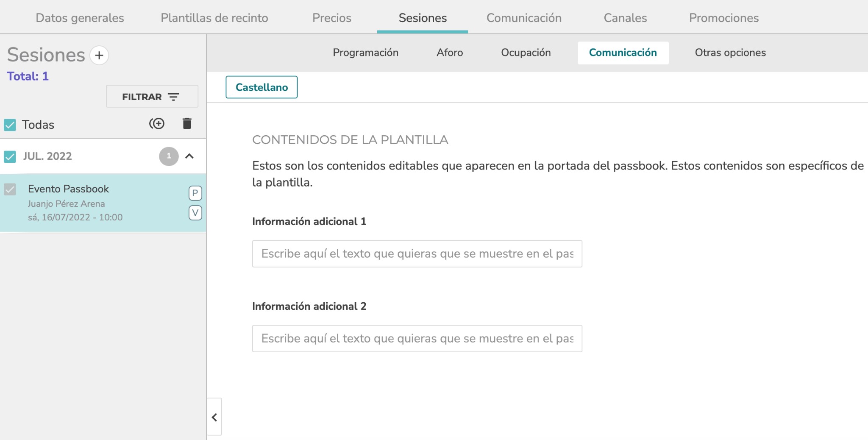The image size is (868, 440).
Task: Open the Plantillas de recinto tab
Action: (214, 18)
